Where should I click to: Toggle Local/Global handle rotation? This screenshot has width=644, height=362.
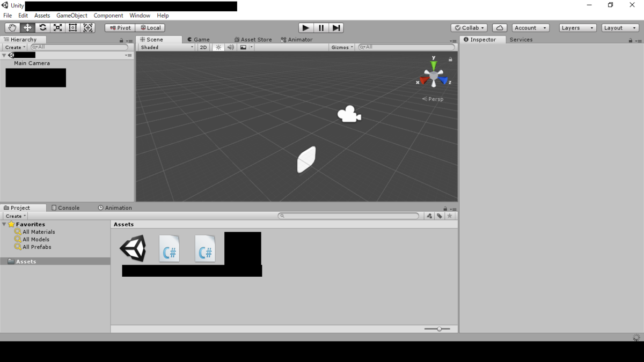coord(150,28)
